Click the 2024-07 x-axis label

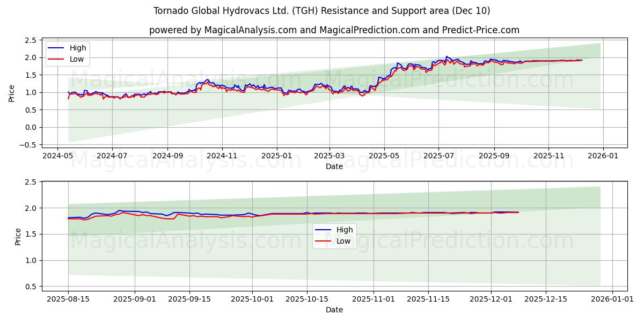pos(112,156)
